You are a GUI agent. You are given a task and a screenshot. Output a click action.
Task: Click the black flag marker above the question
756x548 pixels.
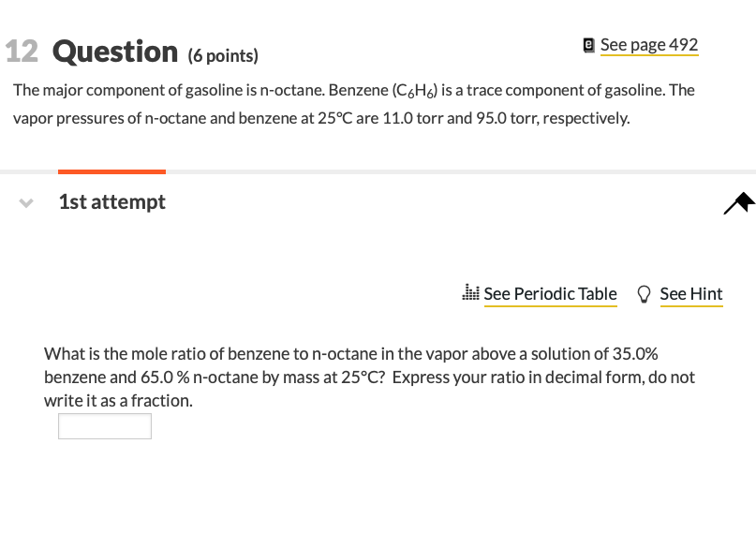click(739, 201)
